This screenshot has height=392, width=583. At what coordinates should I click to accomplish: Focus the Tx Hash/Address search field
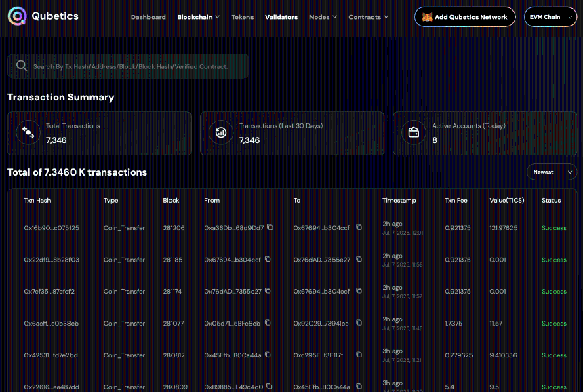pos(128,66)
